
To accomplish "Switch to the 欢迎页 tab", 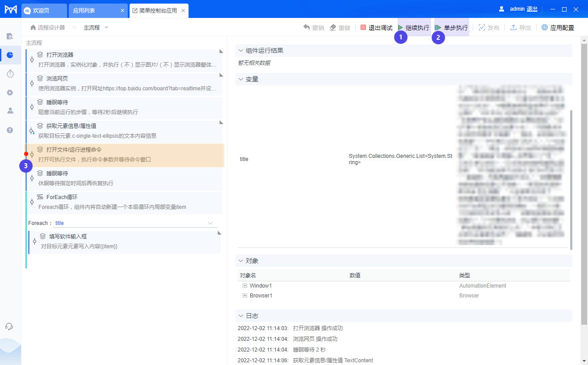I will (44, 10).
